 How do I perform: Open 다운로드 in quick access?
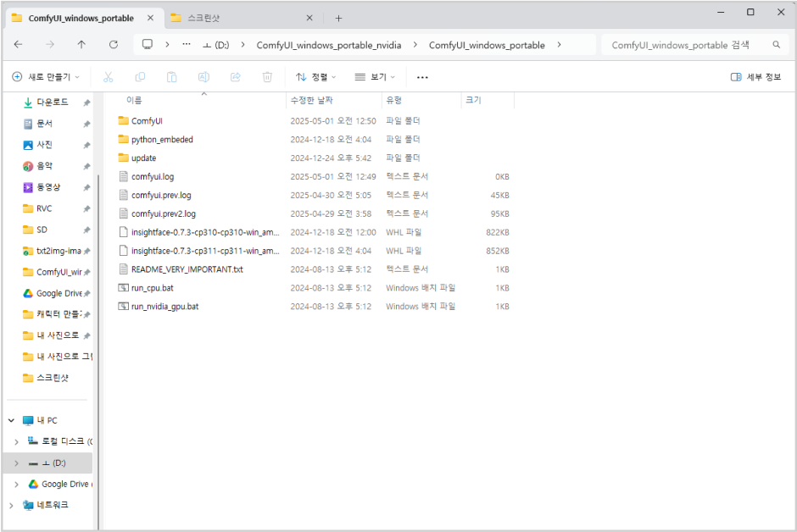53,102
